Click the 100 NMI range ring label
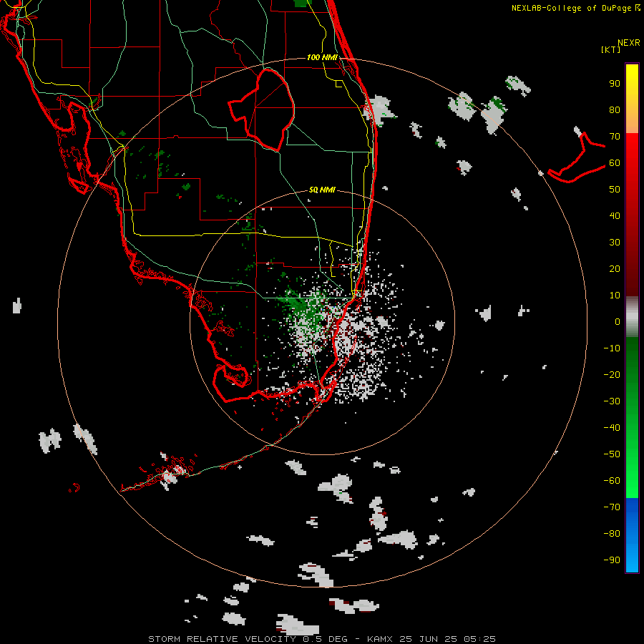 click(322, 57)
